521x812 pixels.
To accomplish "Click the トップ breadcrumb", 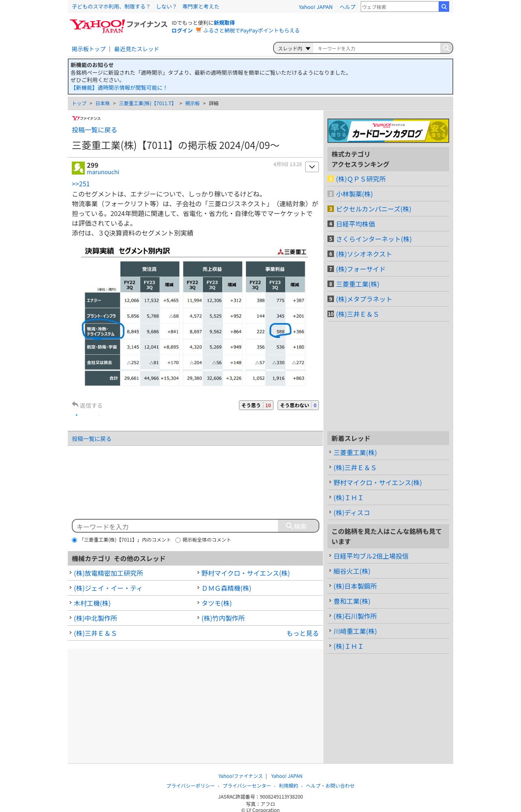I will point(79,104).
